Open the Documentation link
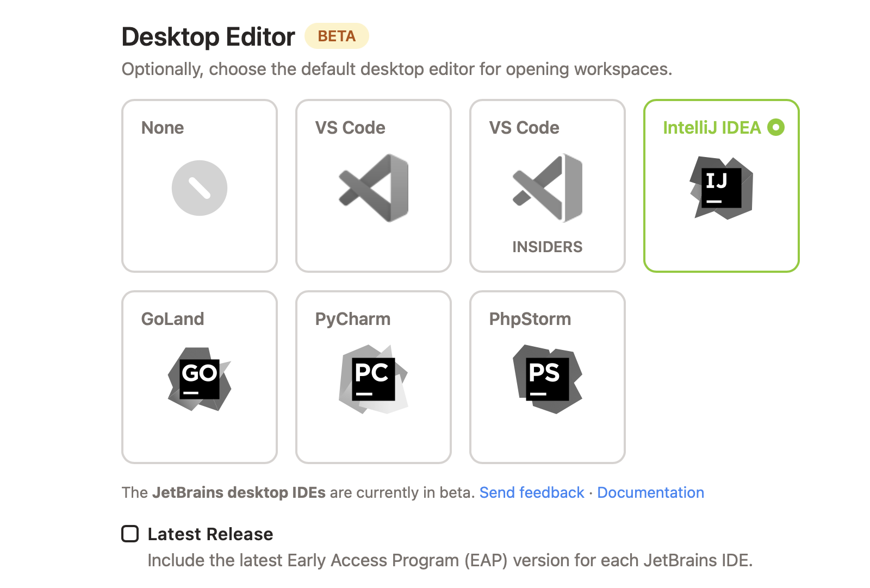 tap(650, 492)
